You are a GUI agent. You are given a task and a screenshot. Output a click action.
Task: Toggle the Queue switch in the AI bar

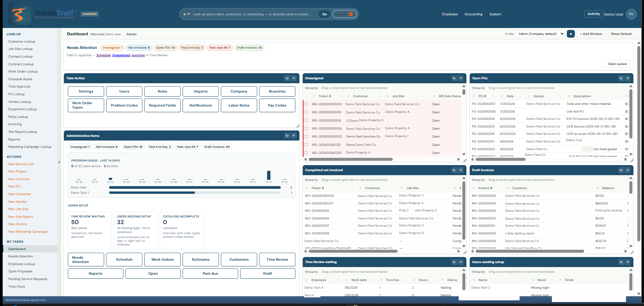point(344,14)
